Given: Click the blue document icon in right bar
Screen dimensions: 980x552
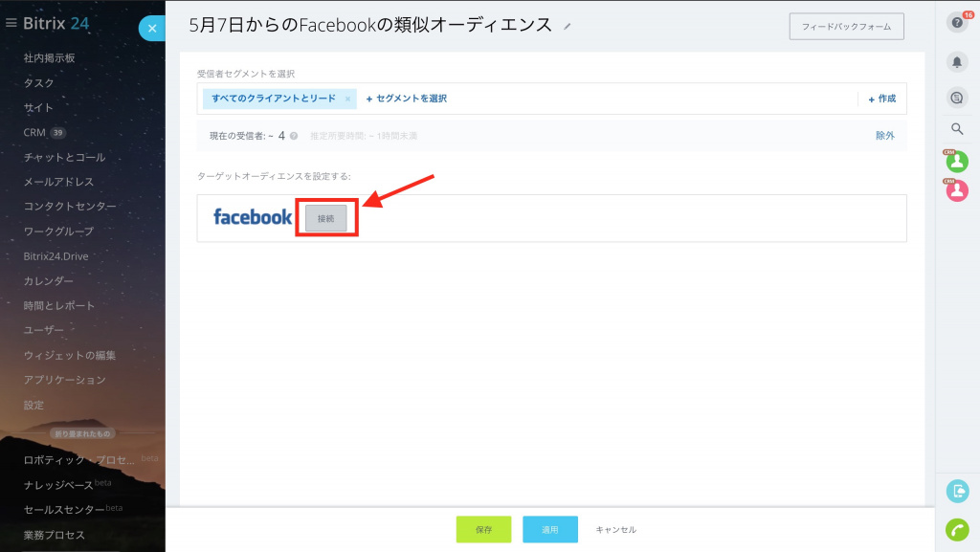Looking at the screenshot, I should 957,491.
